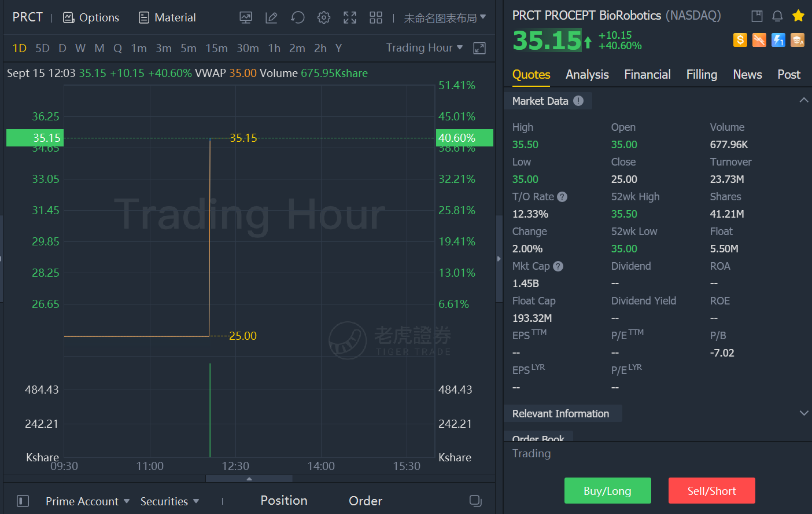This screenshot has width=812, height=514.
Task: Click the enlarge chart icon beside Trading Hour
Action: click(479, 48)
